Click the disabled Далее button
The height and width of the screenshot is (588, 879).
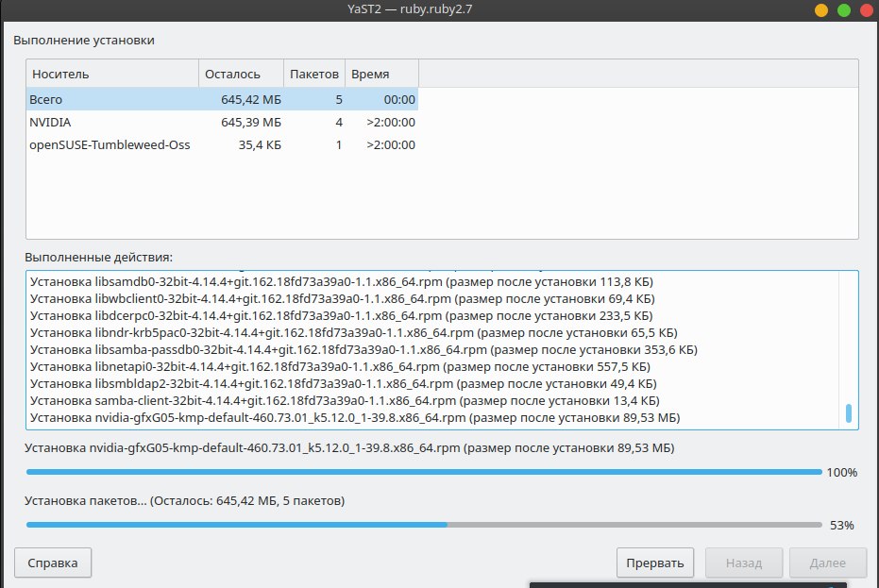pyautogui.click(x=827, y=563)
